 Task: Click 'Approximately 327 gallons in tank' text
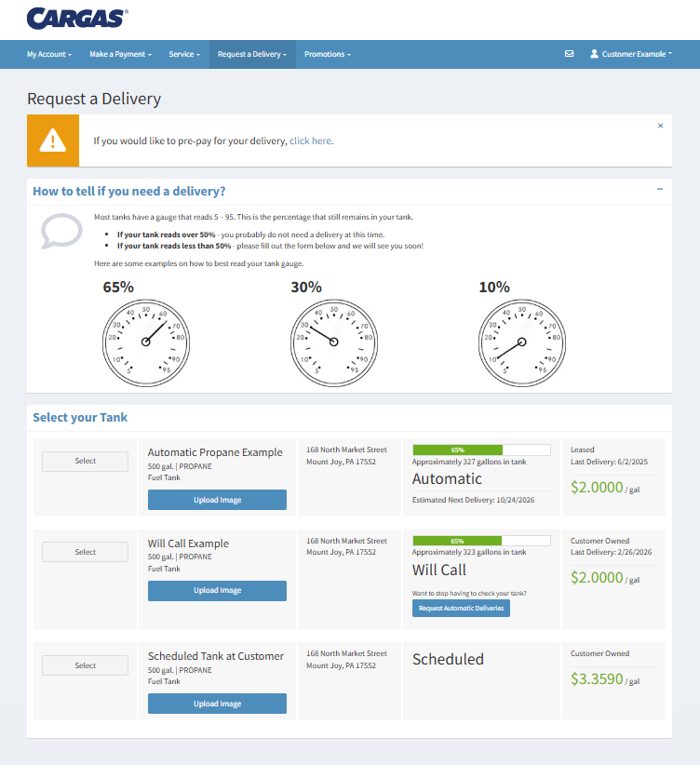[469, 462]
